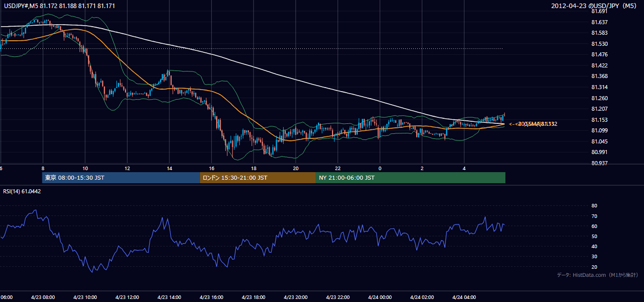The height and width of the screenshot is (302, 644).
Task: Click price axis value 81.476
Action: tap(599, 54)
